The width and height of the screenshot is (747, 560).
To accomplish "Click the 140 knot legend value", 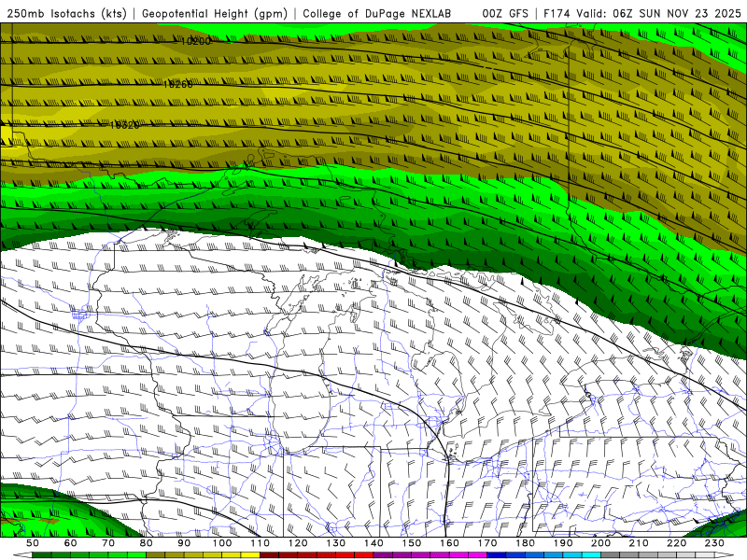I will (x=373, y=543).
